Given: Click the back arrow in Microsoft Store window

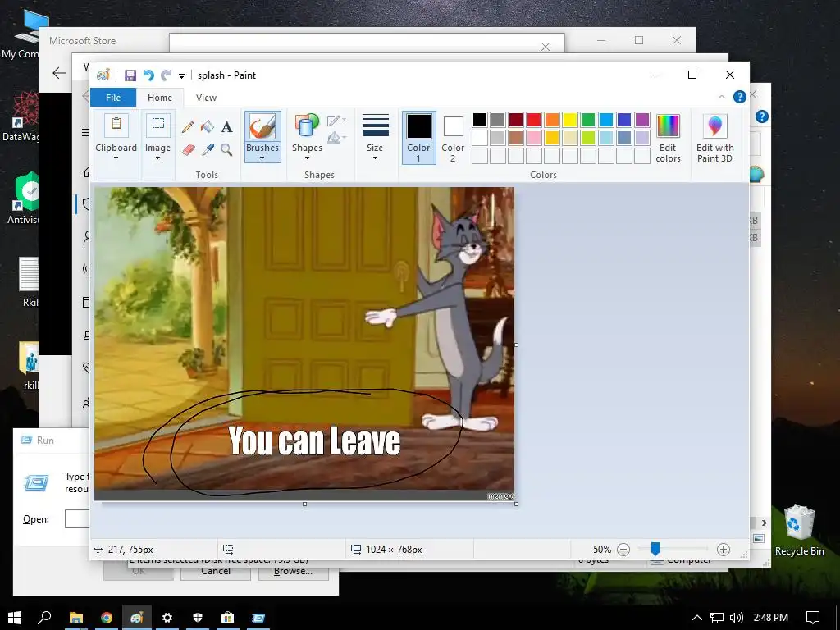Looking at the screenshot, I should pos(58,73).
